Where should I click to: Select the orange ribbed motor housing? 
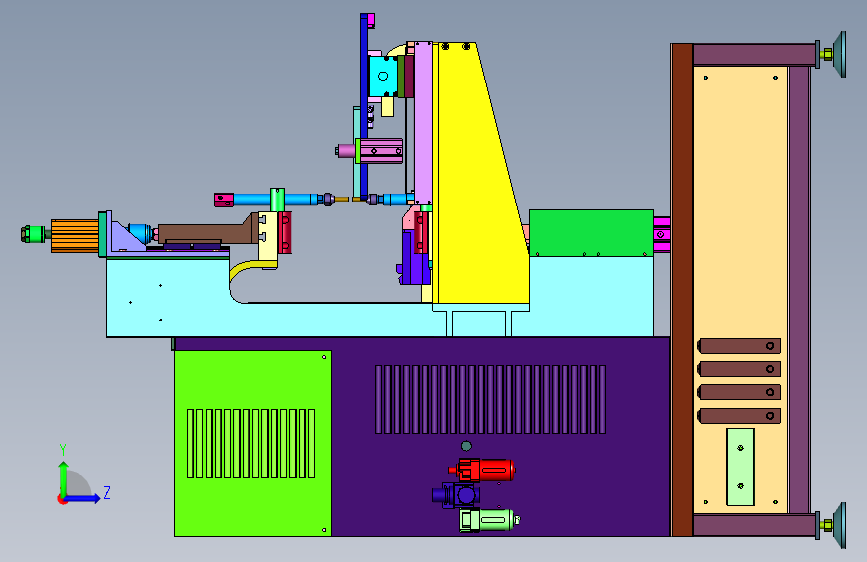tap(75, 236)
